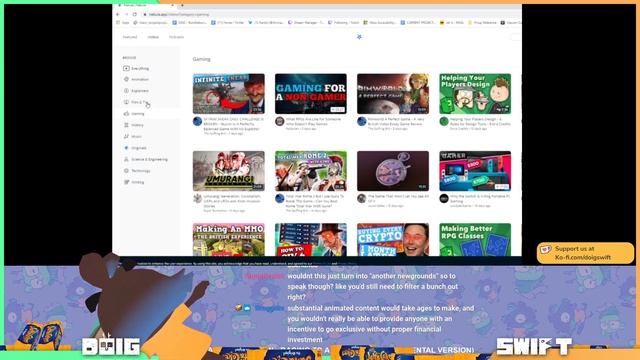Open the Umurangi video thumbnail
This screenshot has height=360, width=640.
pos(229,171)
